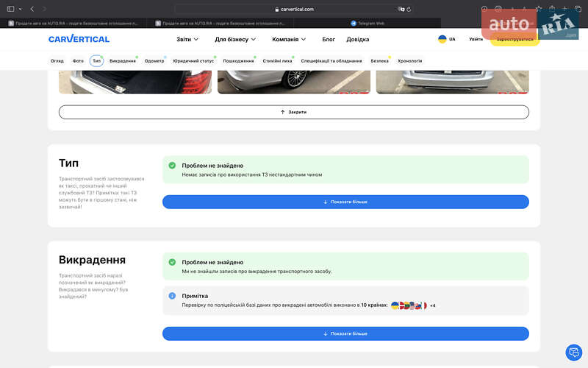The width and height of the screenshot is (588, 368).
Task: Click the green checkmark in Тип section
Action: click(x=172, y=166)
